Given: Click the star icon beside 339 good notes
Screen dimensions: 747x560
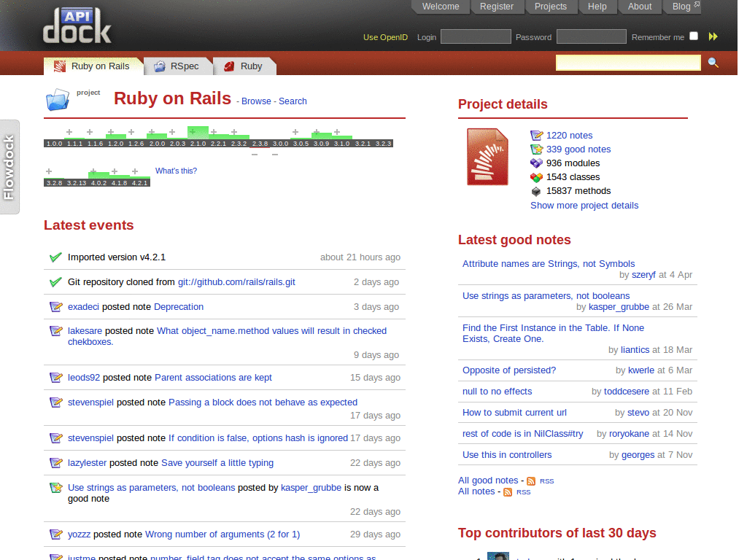Looking at the screenshot, I should (536, 149).
